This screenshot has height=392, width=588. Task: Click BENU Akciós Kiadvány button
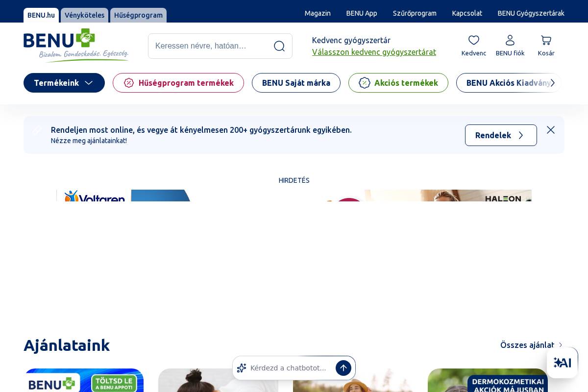pos(509,83)
